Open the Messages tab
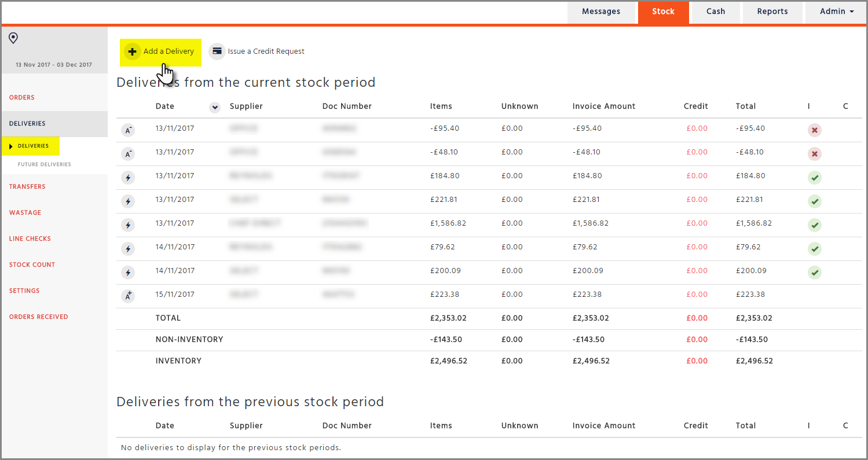This screenshot has width=868, height=460. coord(601,12)
